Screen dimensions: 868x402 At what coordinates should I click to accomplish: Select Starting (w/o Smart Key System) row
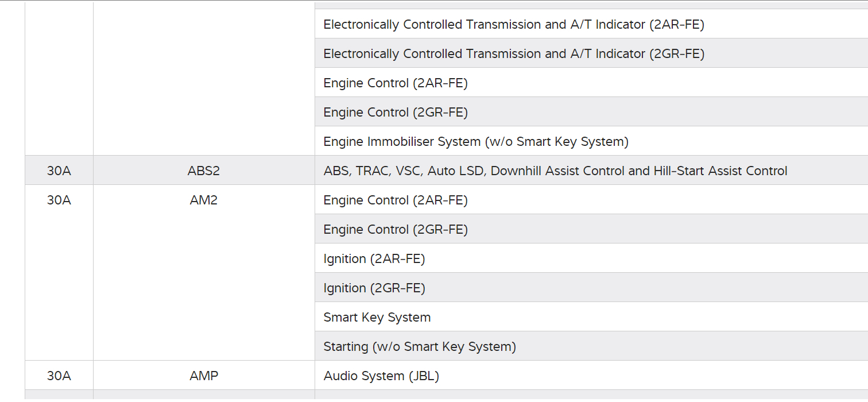click(x=420, y=347)
